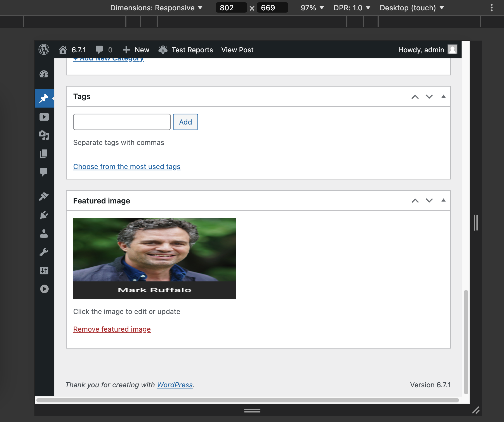Open the Dashboard sidebar icon

pyautogui.click(x=44, y=74)
